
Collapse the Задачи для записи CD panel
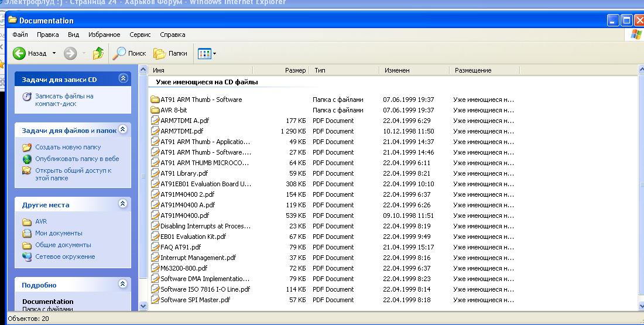123,78
